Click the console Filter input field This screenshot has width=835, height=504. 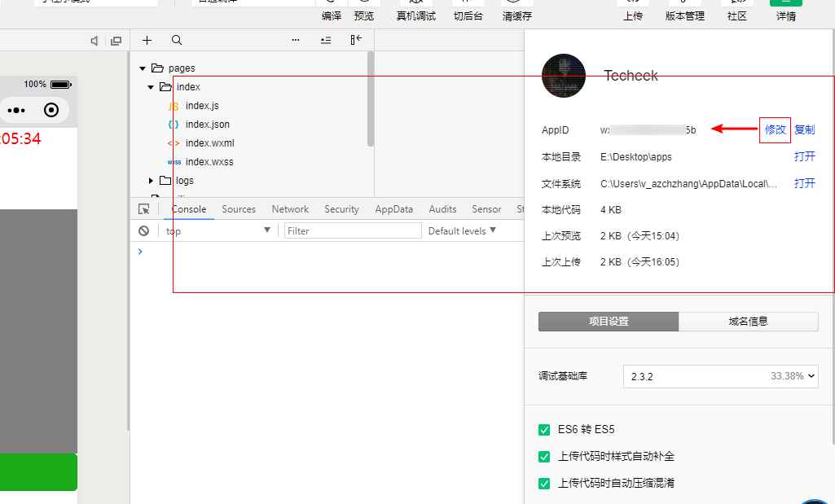point(352,231)
